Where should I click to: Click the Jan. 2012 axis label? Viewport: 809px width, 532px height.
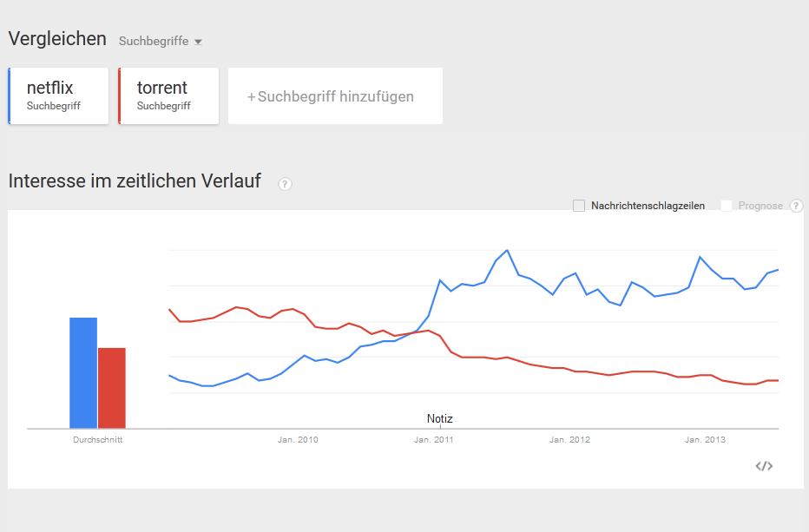tap(569, 440)
